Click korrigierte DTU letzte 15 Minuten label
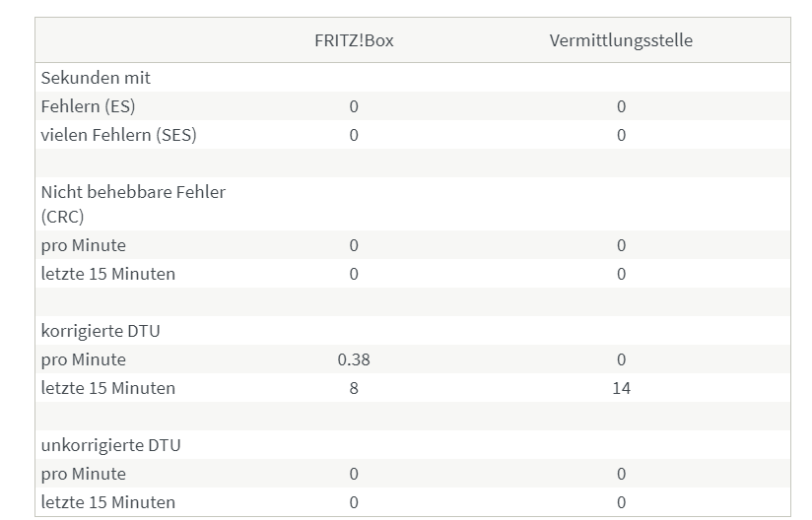The height and width of the screenshot is (520, 812). point(108,388)
